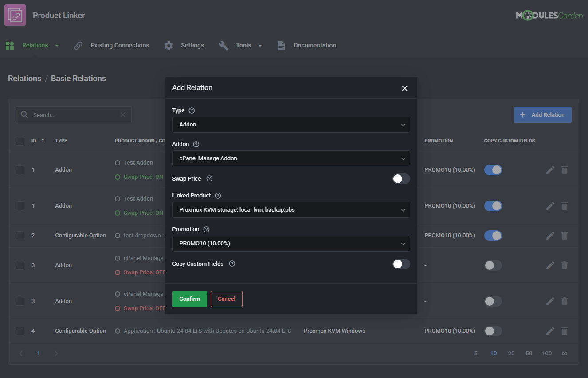
Task: Open the Documentation page
Action: tap(315, 45)
